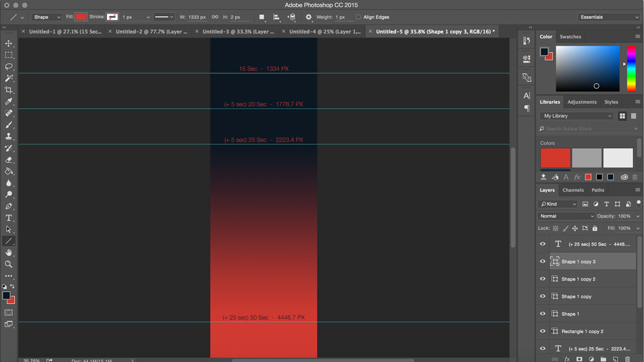The width and height of the screenshot is (644, 362).
Task: Select the Lasso tool
Action: (x=9, y=66)
